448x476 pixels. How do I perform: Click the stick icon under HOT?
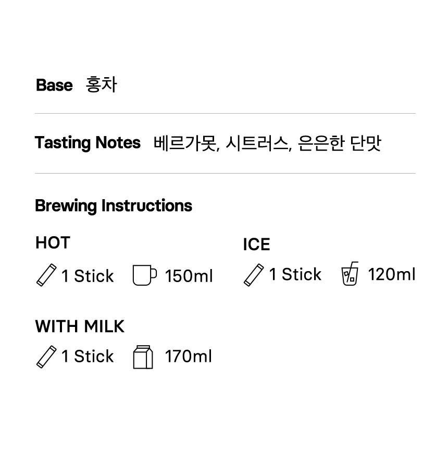(x=46, y=275)
